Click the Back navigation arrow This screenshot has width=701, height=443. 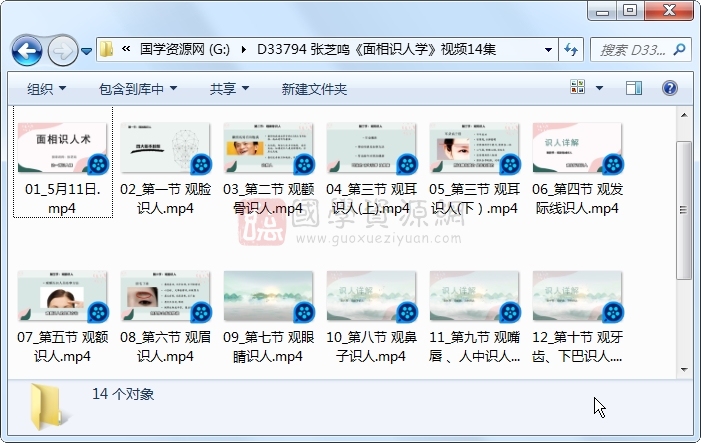(x=27, y=51)
